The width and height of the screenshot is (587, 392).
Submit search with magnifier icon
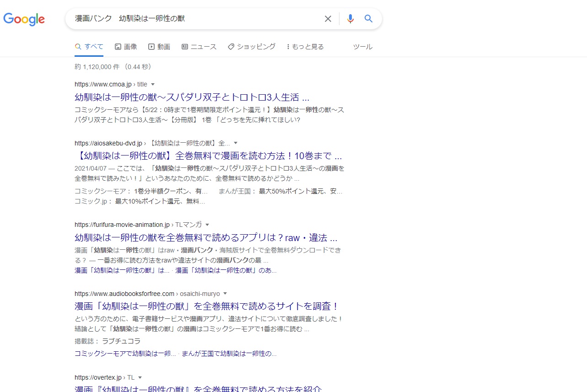click(369, 19)
